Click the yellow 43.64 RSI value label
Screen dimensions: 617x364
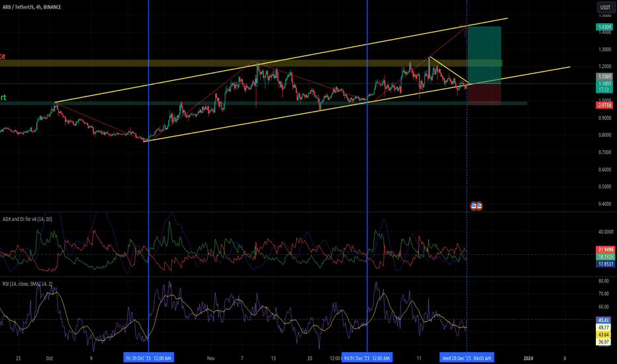pyautogui.click(x=604, y=335)
